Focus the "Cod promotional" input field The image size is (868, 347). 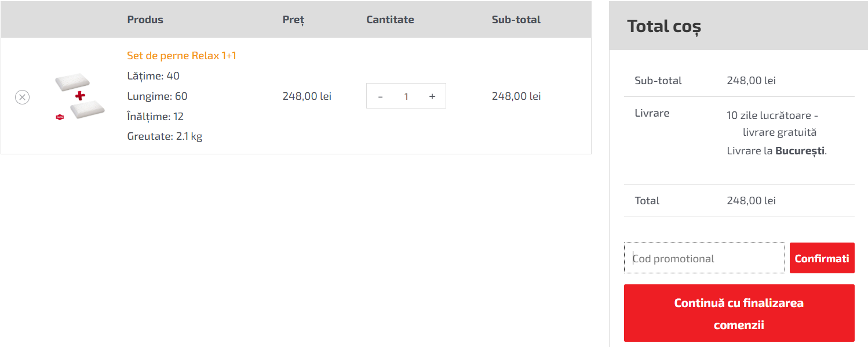(x=705, y=258)
